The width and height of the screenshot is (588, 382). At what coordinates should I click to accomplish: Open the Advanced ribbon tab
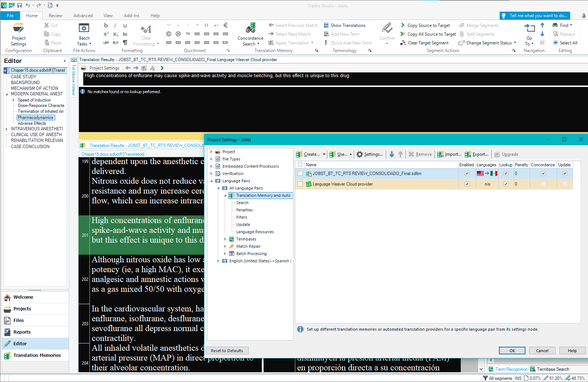pos(83,16)
